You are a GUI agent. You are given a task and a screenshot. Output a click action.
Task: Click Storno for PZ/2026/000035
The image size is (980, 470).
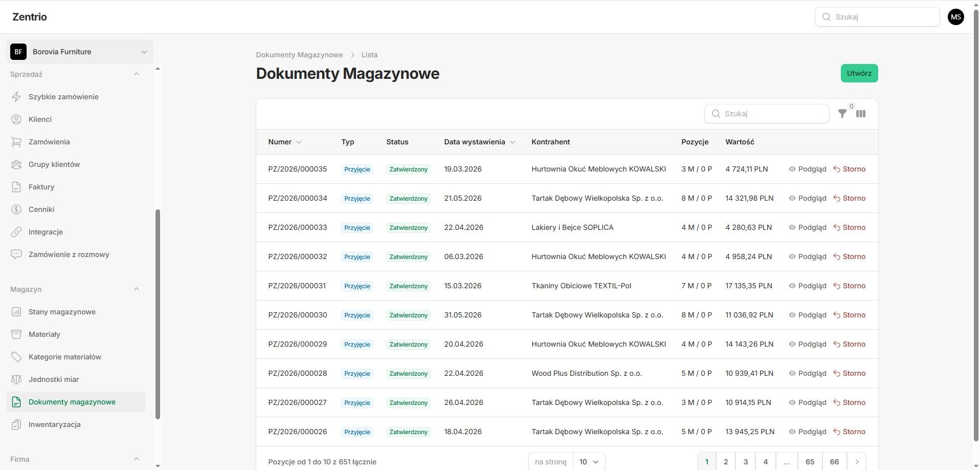point(850,169)
